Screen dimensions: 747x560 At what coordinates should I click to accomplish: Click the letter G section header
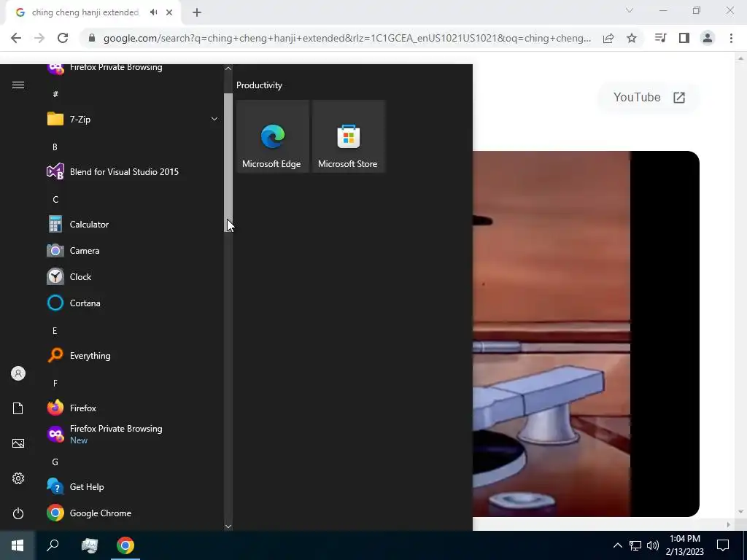point(55,462)
